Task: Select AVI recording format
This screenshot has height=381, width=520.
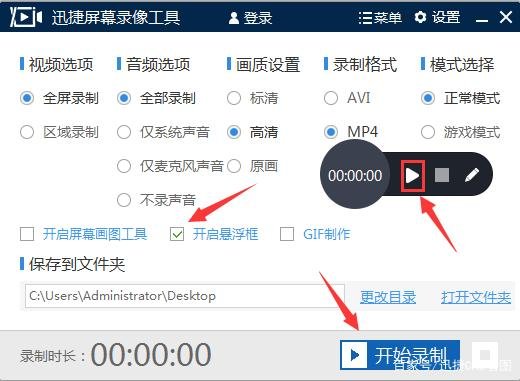Action: click(347, 98)
